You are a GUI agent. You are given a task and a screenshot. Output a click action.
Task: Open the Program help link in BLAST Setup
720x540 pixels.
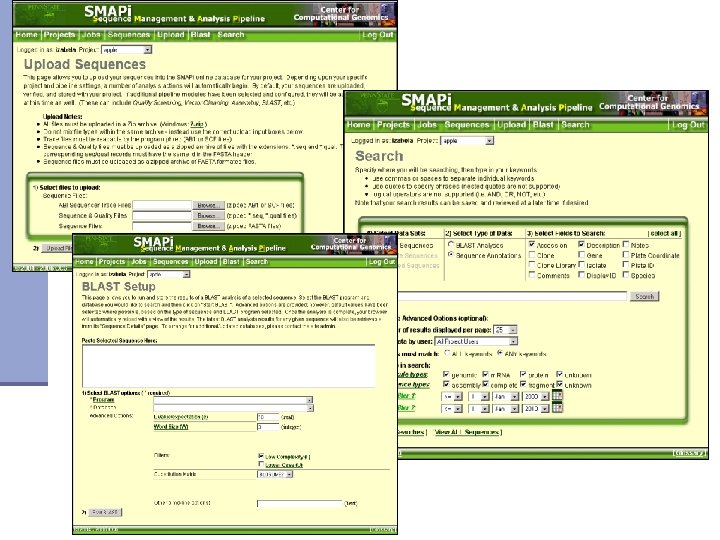coord(103,400)
